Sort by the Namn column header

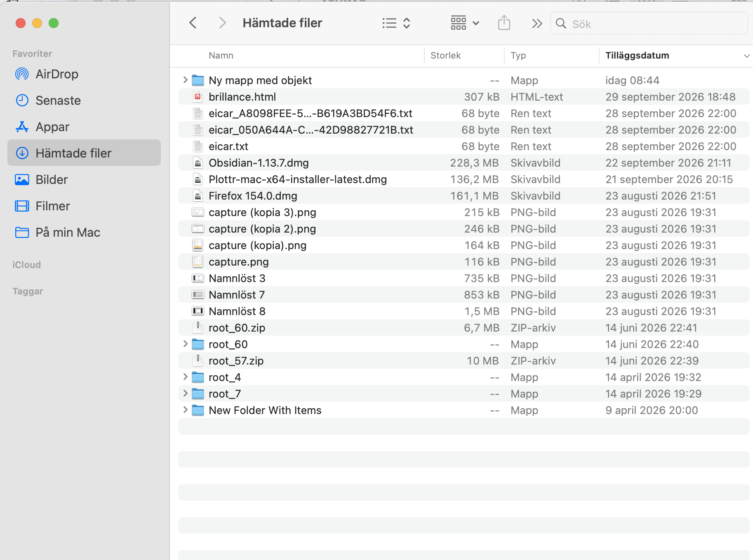221,56
